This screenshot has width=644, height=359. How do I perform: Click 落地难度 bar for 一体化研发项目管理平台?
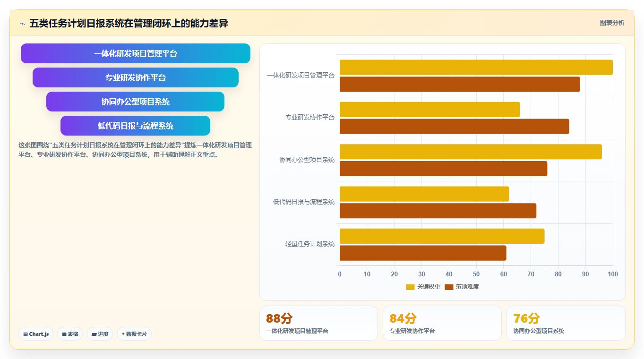pyautogui.click(x=460, y=84)
